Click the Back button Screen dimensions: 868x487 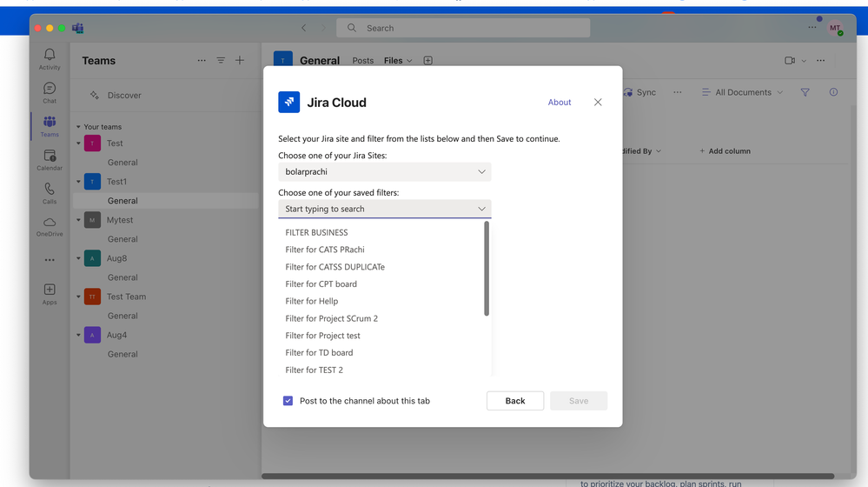pos(515,401)
